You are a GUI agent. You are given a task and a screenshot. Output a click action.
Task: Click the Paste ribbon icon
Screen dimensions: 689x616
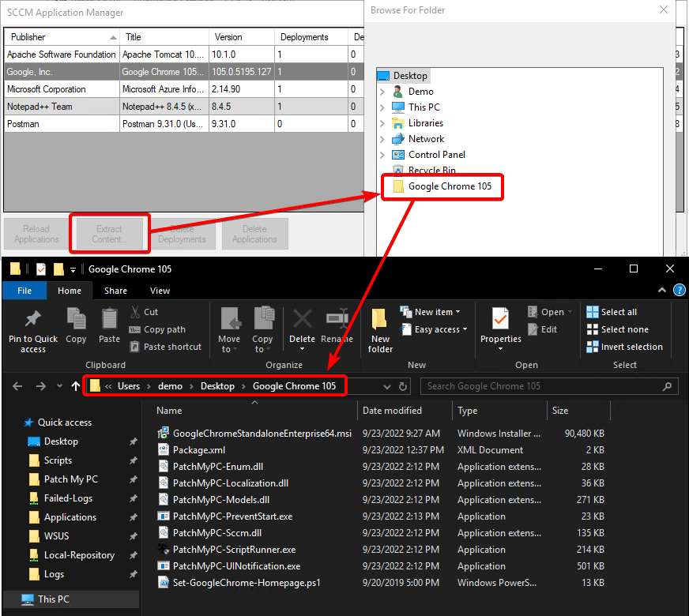tap(109, 318)
